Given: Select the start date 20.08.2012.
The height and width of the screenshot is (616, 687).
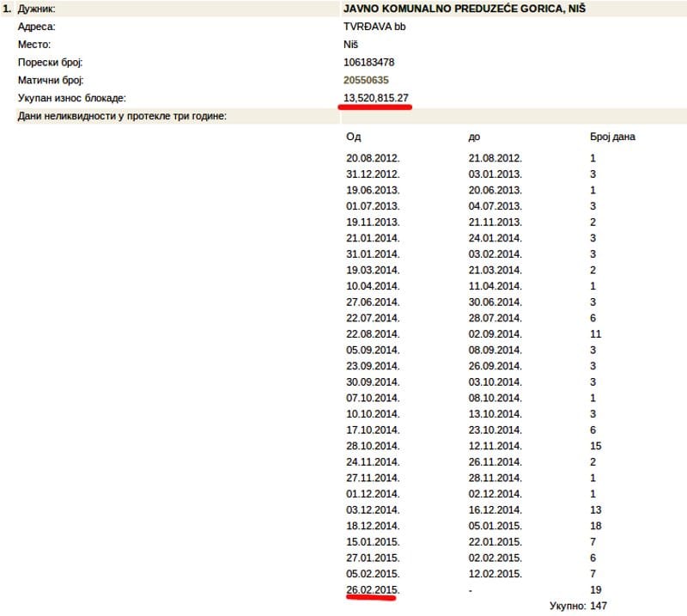Looking at the screenshot, I should click(x=373, y=158).
